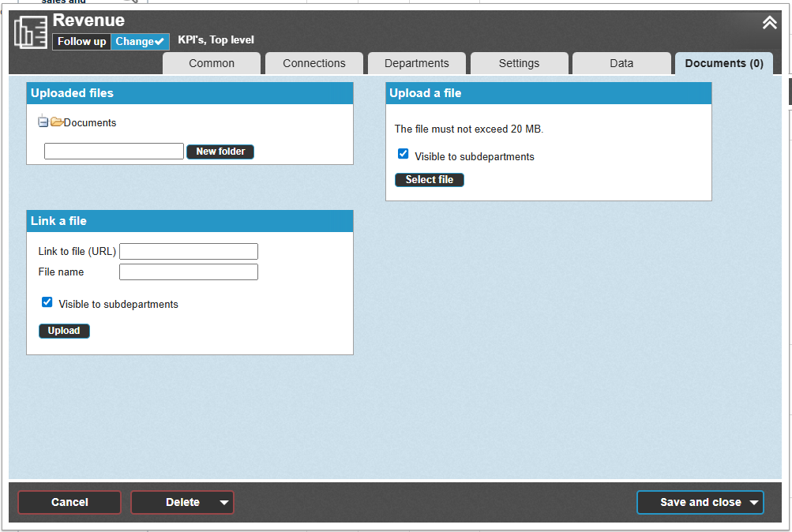Click the Documents folder icon
Viewport: 792px width, 532px height.
click(57, 122)
